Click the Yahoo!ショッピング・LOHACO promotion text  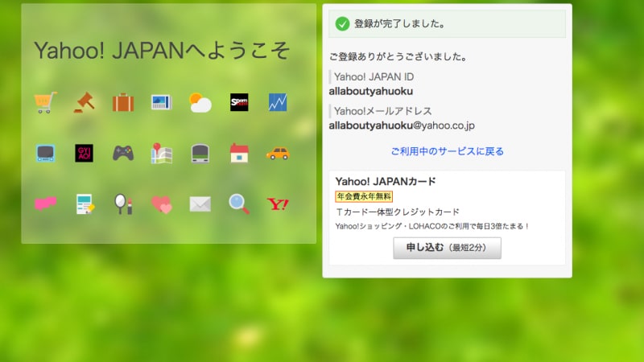pos(432,226)
